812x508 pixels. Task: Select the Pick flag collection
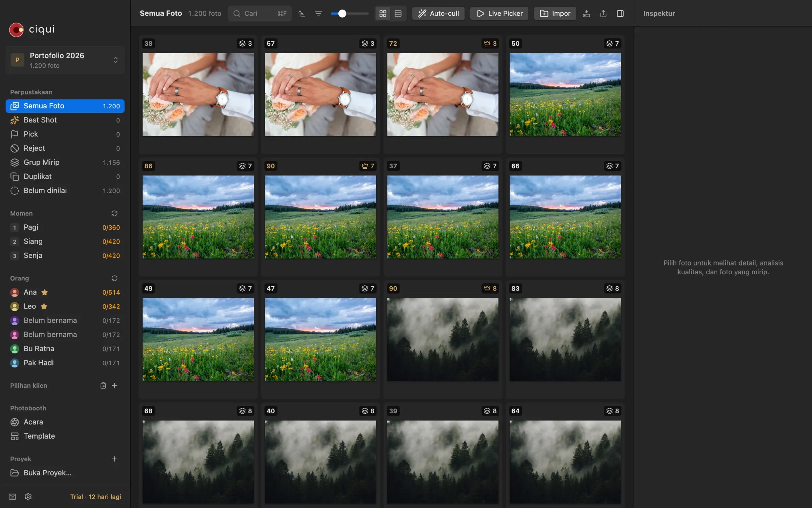tap(65, 134)
